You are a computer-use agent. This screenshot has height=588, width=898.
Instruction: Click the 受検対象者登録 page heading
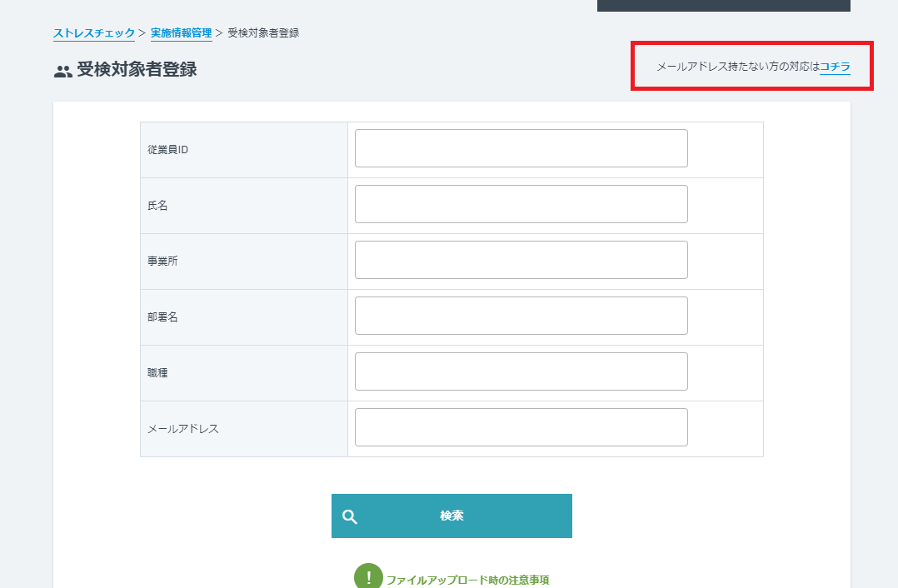tap(137, 69)
